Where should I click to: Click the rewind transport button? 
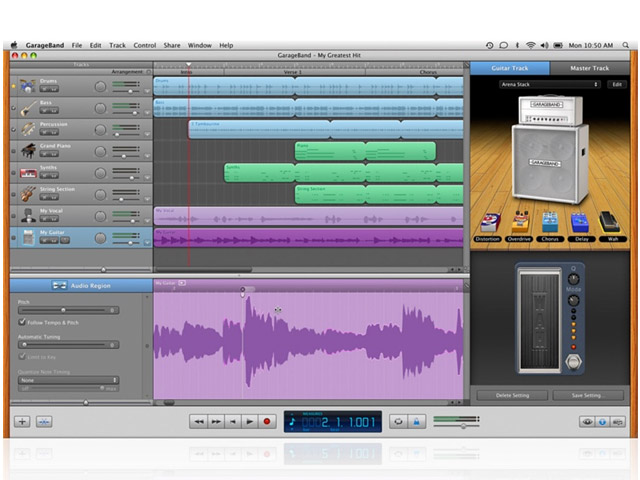coord(199,421)
